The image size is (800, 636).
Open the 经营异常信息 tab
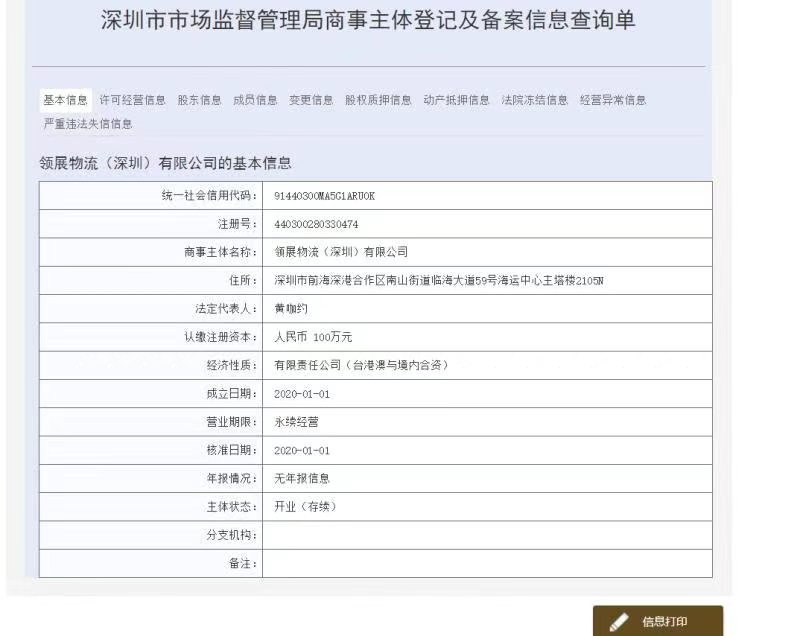(x=612, y=100)
